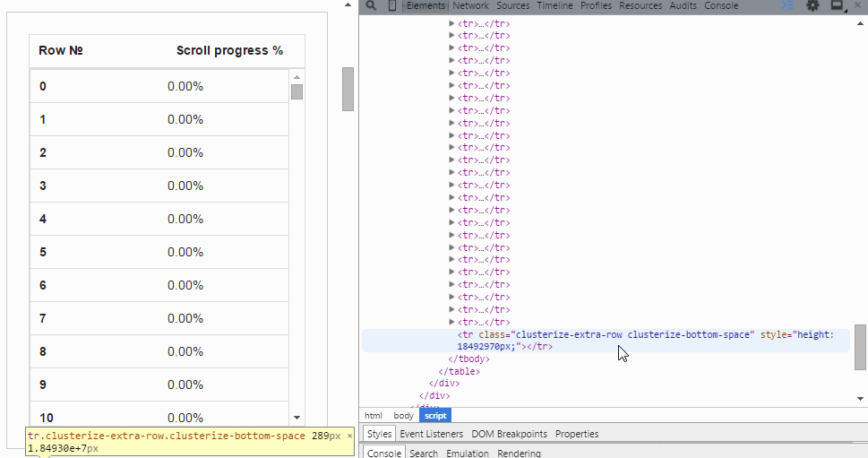Click the table scrollbar down arrow
This screenshot has width=868, height=458.
pos(296,418)
